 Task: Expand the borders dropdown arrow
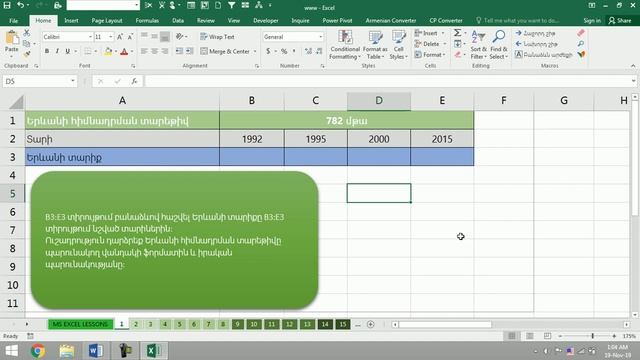96,51
